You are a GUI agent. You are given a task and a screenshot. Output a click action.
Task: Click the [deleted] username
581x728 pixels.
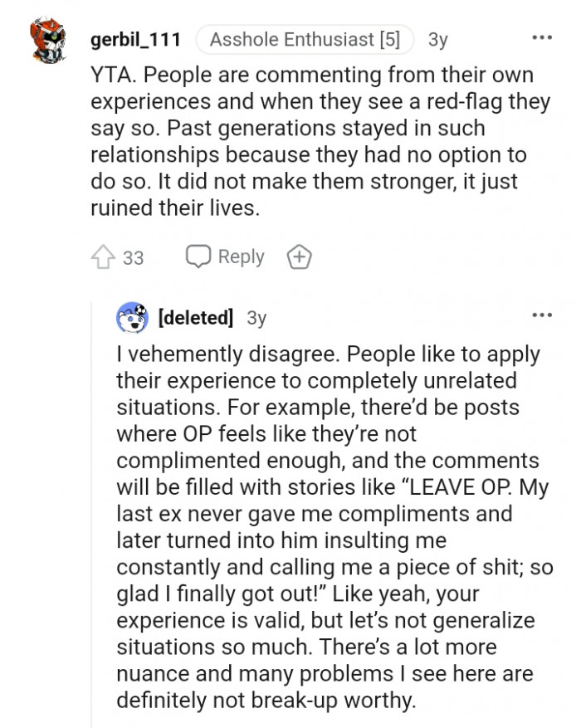tap(195, 318)
